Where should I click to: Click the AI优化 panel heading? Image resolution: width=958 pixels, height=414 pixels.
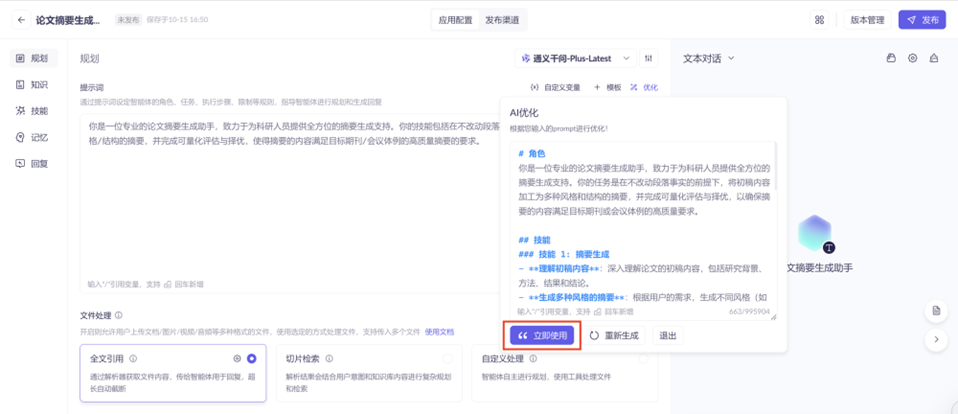(x=524, y=113)
